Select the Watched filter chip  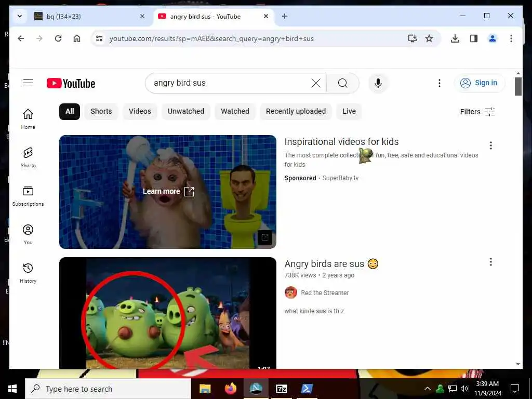coord(235,111)
